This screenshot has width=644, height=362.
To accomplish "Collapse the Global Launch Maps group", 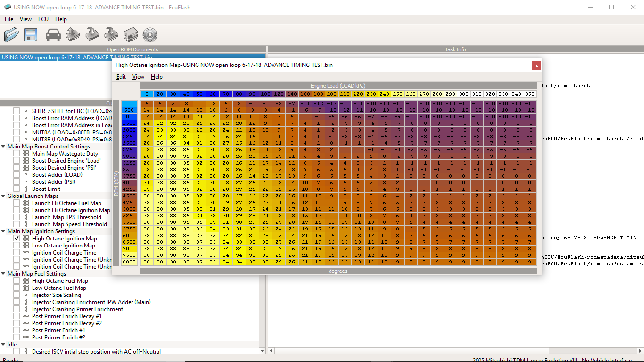I will 3,196.
